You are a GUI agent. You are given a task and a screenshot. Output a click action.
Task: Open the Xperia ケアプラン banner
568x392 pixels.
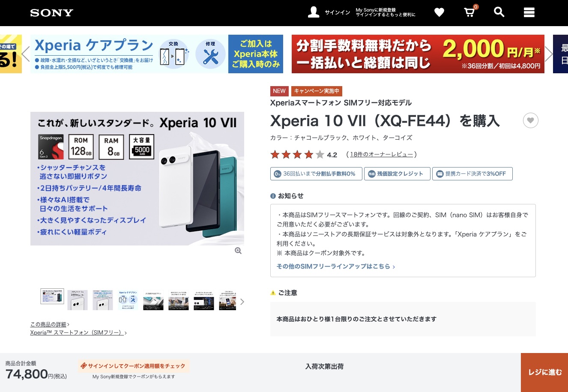point(157,54)
